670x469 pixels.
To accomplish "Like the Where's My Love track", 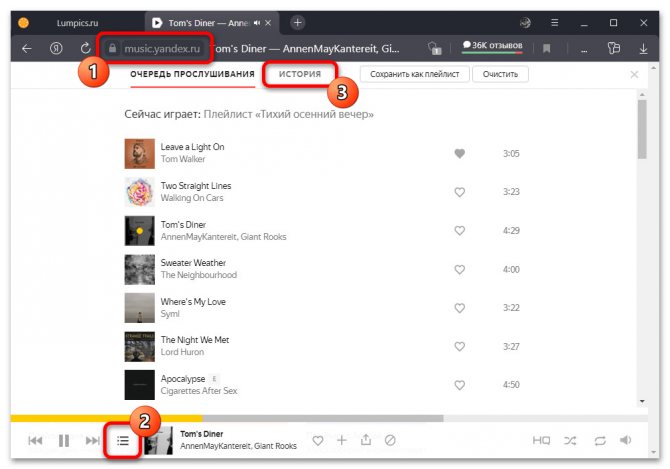I will click(459, 308).
